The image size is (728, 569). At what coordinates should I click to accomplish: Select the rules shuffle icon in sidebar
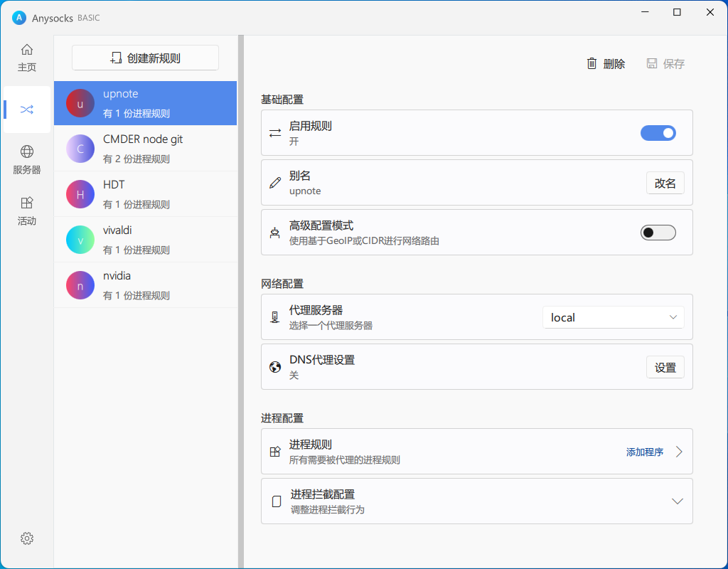[x=27, y=110]
